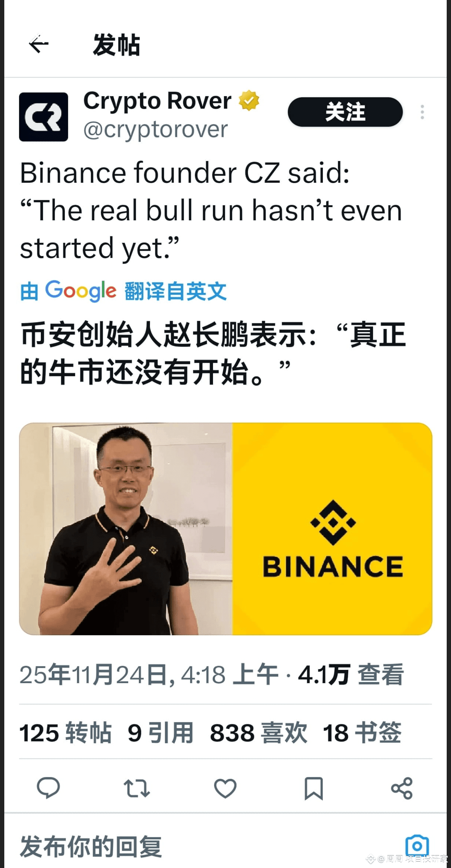Viewport: 451px width, 868px height.
Task: Open the three-dot post options menu
Action: (x=422, y=112)
